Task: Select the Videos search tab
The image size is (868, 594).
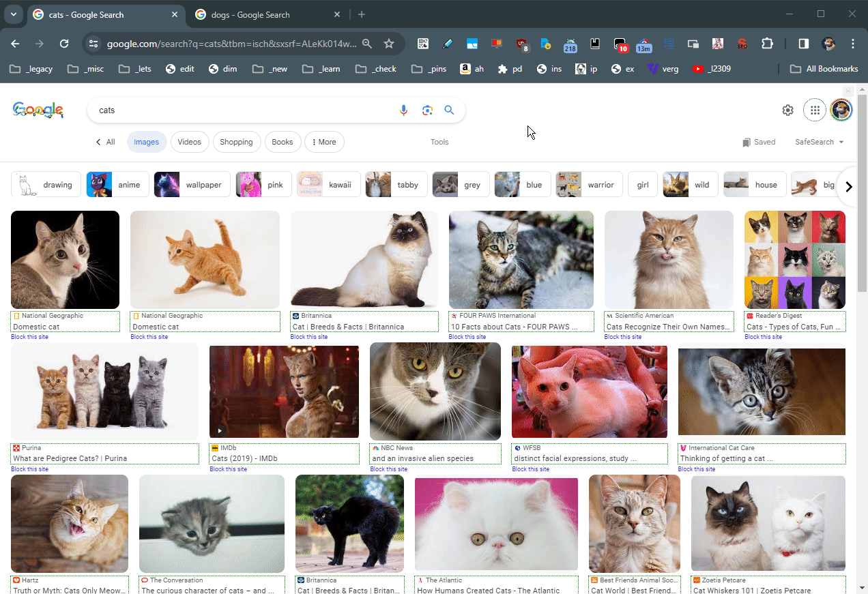Action: [x=189, y=142]
